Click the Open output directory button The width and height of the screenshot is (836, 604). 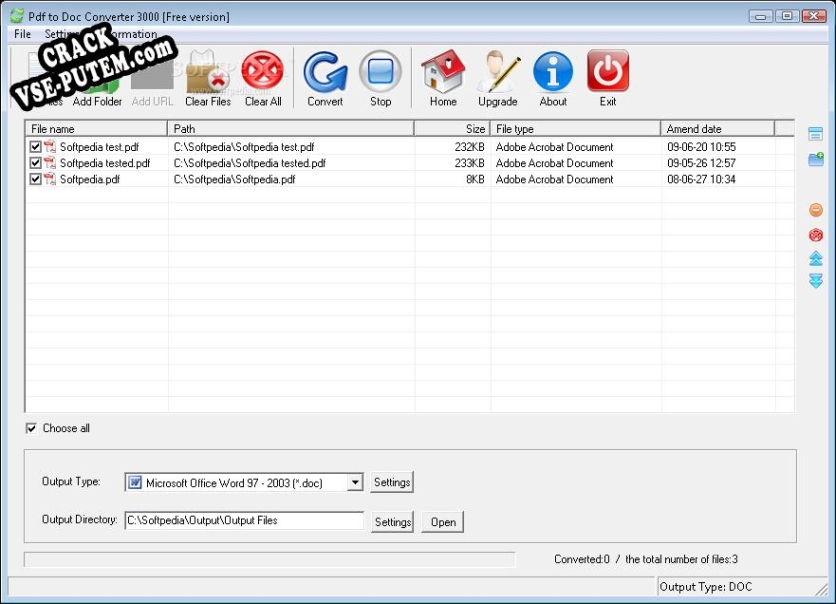tap(443, 522)
